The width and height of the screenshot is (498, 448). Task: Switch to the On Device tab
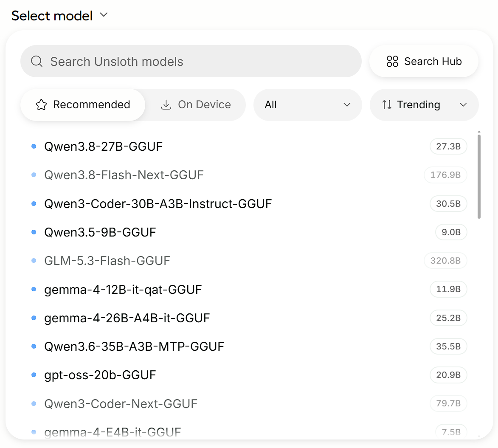(196, 105)
